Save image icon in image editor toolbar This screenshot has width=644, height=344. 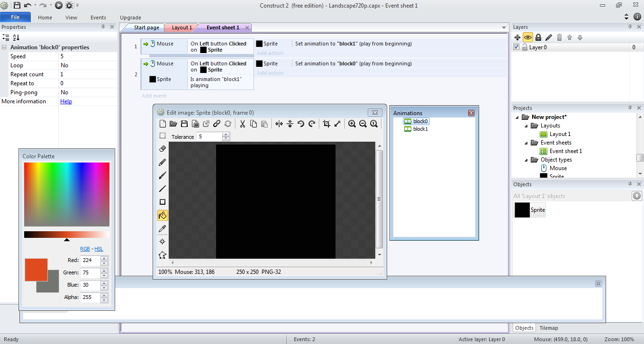click(184, 124)
